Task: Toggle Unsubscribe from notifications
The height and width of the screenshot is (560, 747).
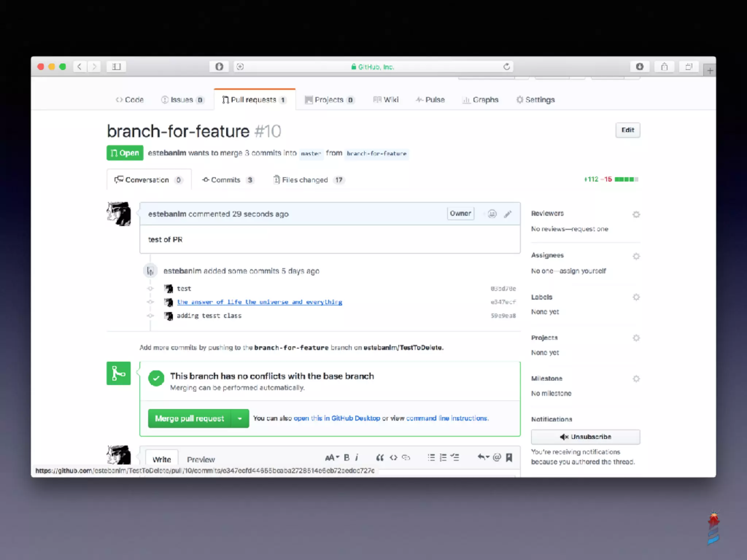Action: [585, 437]
